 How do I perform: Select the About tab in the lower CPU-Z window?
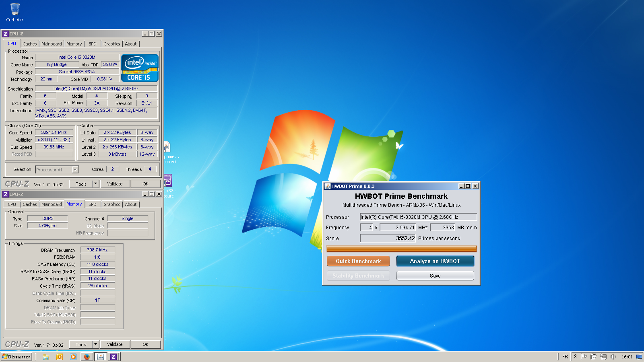click(x=131, y=204)
